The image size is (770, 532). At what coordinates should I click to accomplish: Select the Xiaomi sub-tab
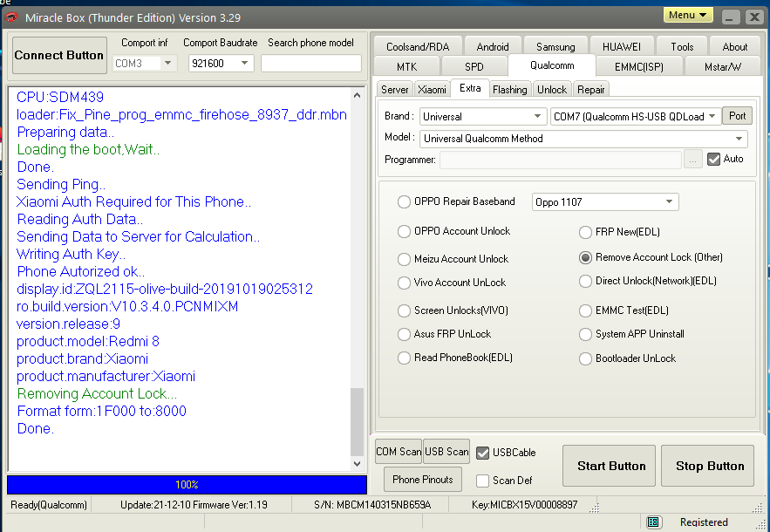click(x=432, y=90)
